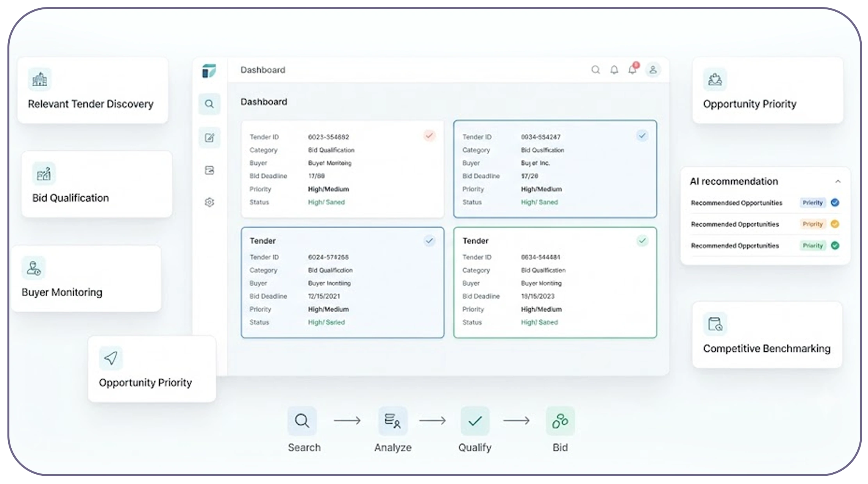Viewport: 868px width, 484px height.
Task: Click the plain bell icon in header
Action: click(x=614, y=70)
